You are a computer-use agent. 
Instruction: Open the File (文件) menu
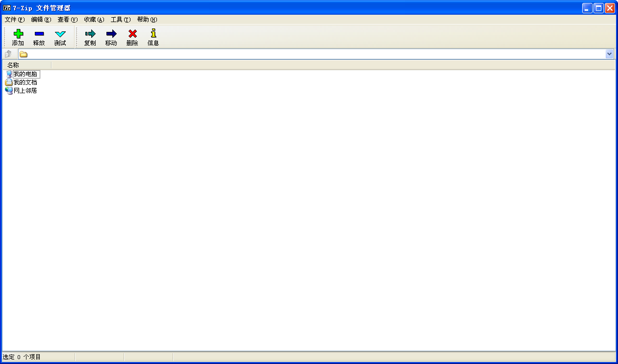pos(14,20)
